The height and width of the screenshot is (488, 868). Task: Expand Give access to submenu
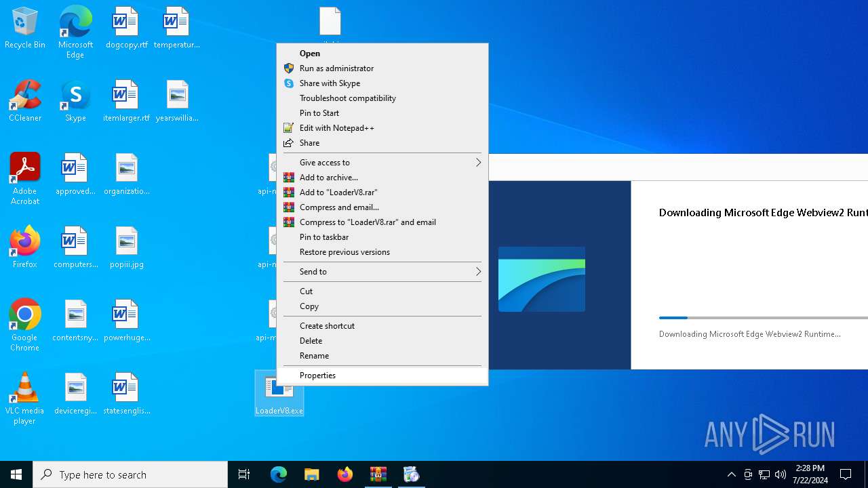(382, 163)
